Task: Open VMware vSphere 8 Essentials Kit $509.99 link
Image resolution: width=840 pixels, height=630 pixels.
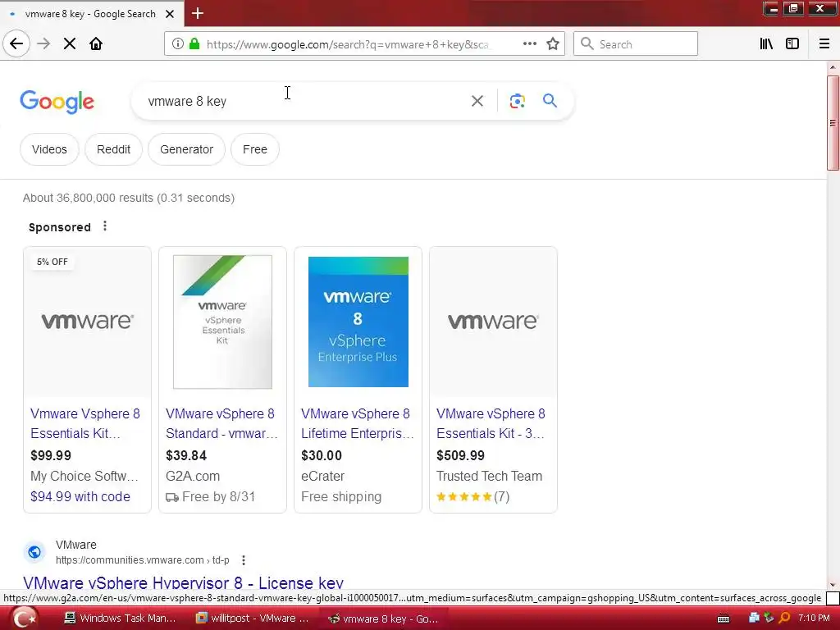Action: (x=491, y=423)
